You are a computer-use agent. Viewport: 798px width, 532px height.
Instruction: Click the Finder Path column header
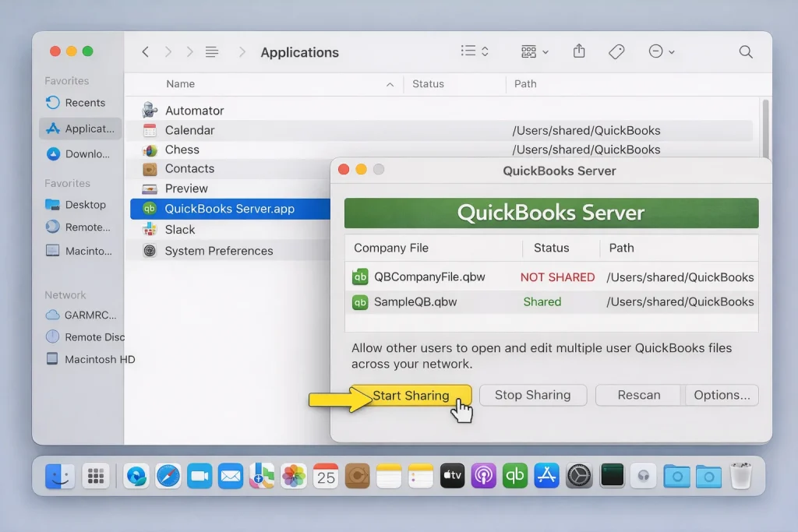tap(525, 84)
